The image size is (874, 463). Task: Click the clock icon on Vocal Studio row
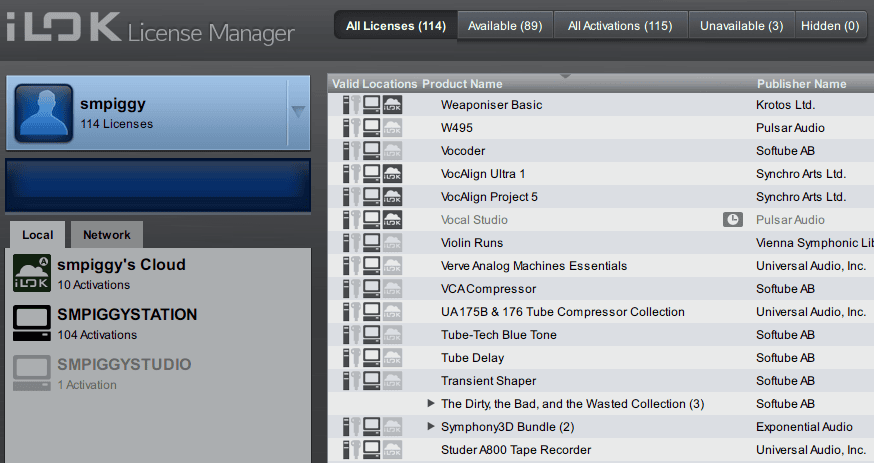pos(732,220)
